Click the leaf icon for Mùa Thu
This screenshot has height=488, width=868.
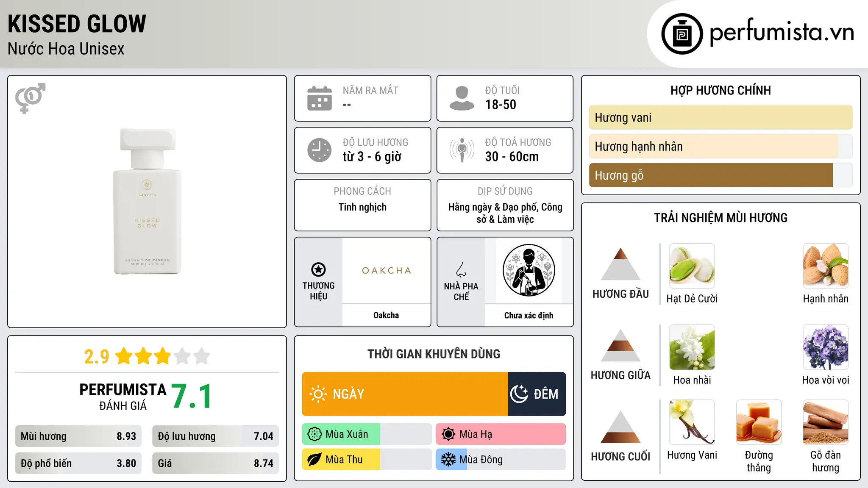(x=314, y=460)
